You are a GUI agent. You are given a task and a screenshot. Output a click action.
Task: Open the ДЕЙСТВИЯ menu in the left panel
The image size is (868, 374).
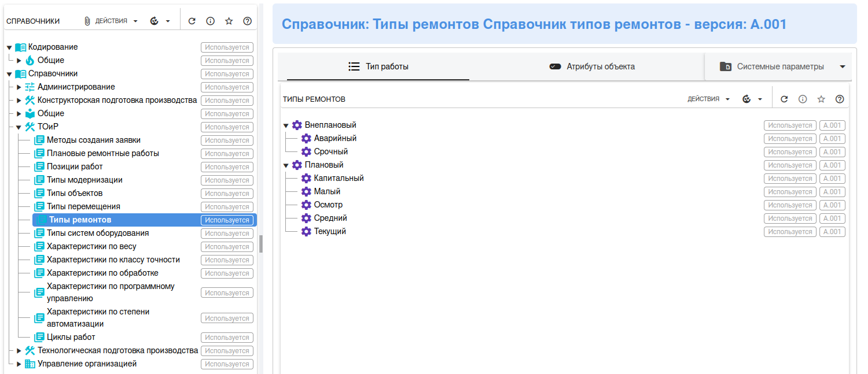(x=116, y=21)
